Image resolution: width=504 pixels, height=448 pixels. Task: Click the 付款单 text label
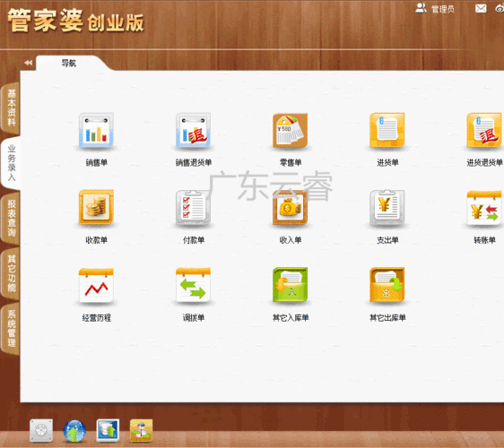193,240
